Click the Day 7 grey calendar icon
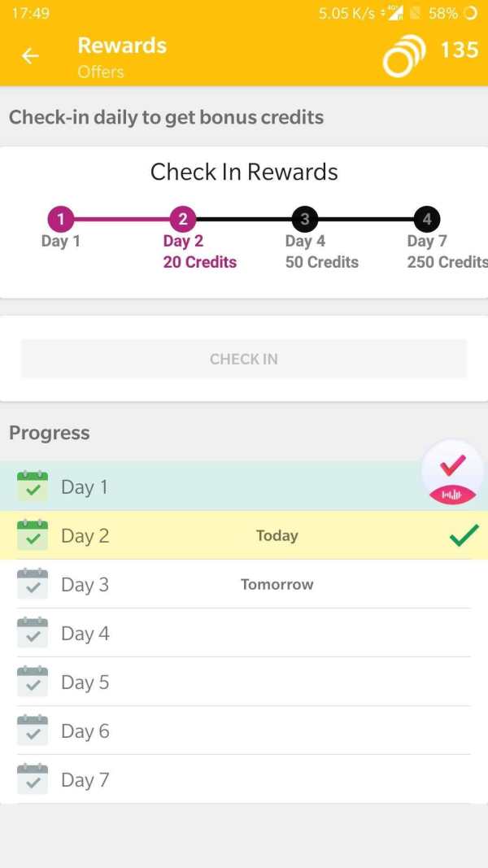This screenshot has width=488, height=868. click(32, 779)
